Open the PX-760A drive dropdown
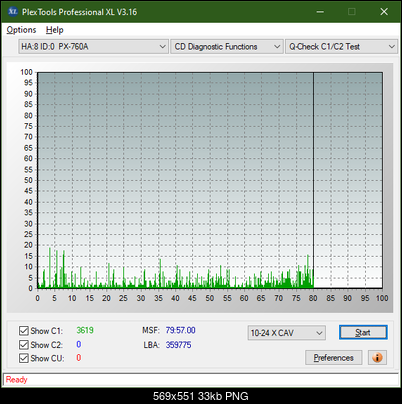 [x=93, y=47]
